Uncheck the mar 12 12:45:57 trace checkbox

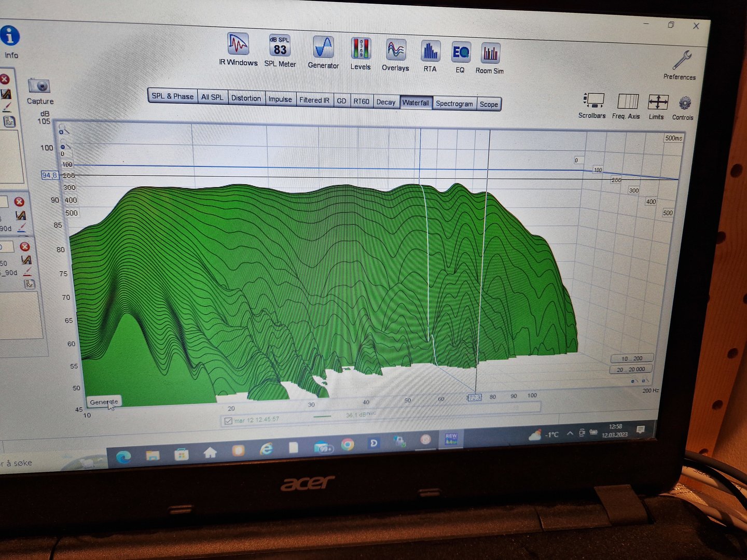(x=228, y=421)
